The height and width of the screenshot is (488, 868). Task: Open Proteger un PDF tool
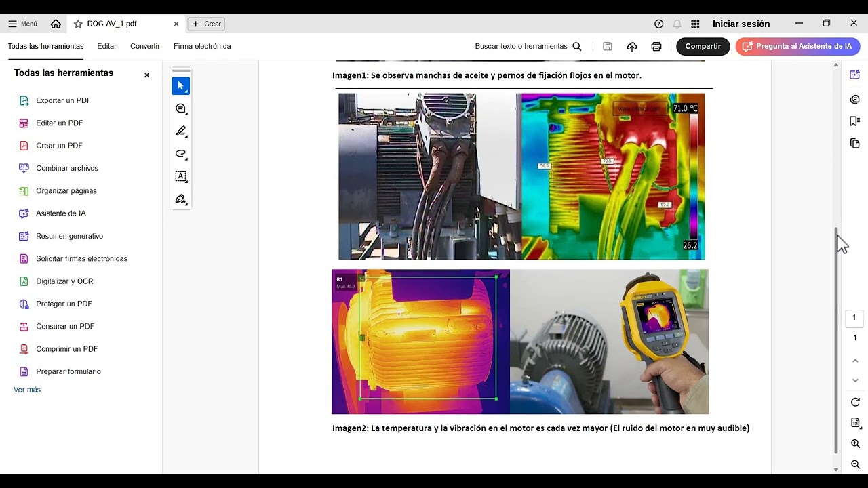point(55,304)
